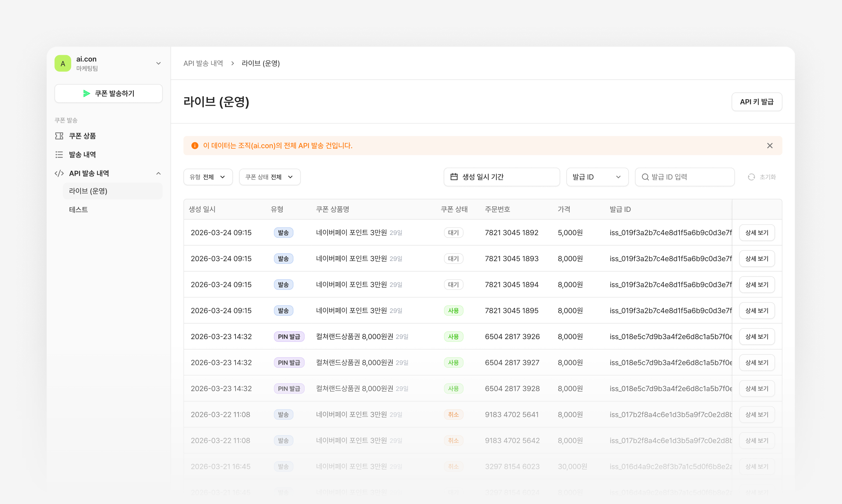Select 라이브 (운영) in the sidebar
Viewport: 842px width, 504px height.
point(113,191)
